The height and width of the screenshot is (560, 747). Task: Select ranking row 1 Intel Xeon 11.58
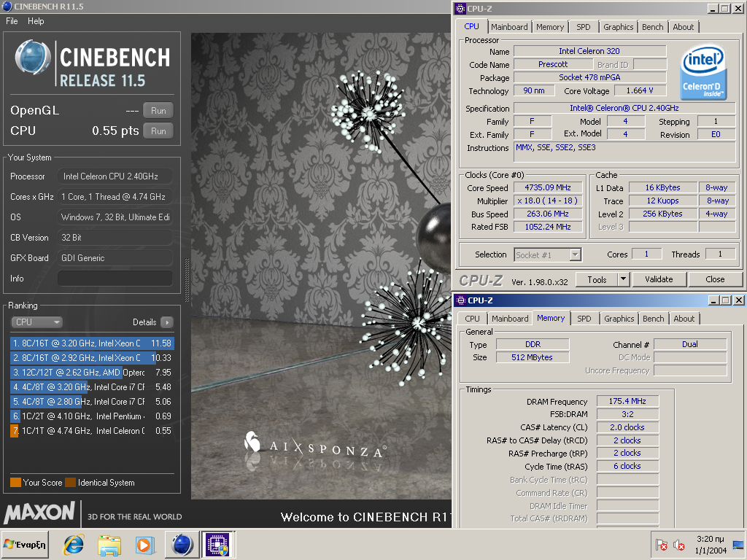click(x=92, y=343)
